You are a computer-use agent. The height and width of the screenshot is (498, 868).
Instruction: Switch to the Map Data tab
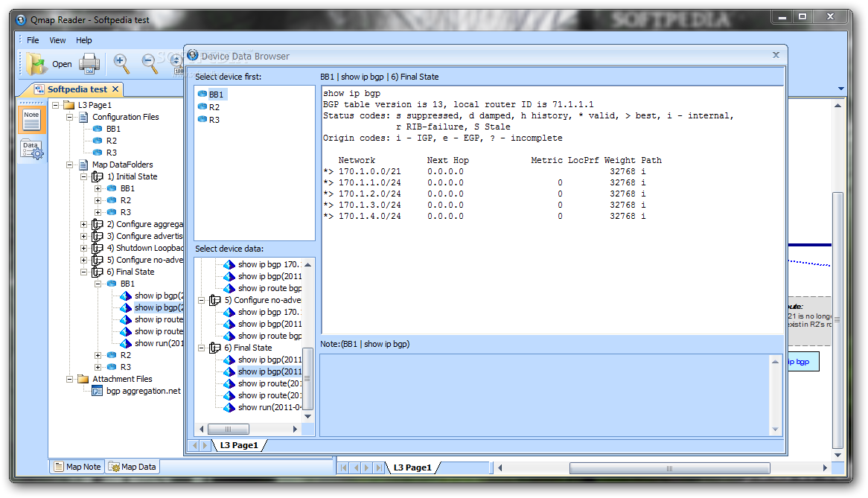click(x=133, y=467)
